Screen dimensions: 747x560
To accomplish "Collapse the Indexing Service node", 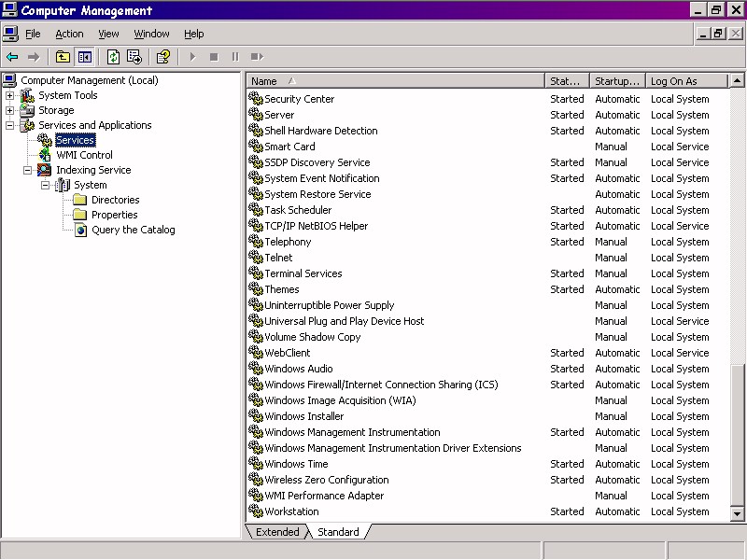I will pyautogui.click(x=27, y=170).
